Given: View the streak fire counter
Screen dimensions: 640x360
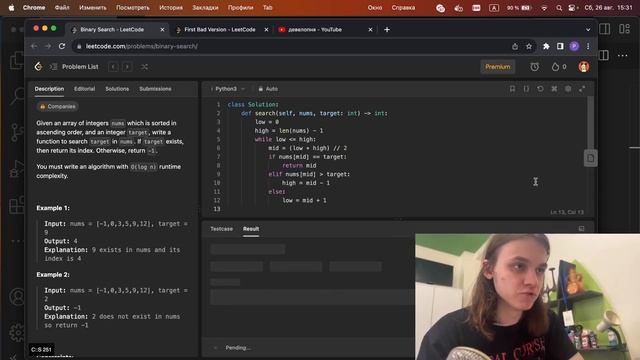Looking at the screenshot, I should point(559,67).
